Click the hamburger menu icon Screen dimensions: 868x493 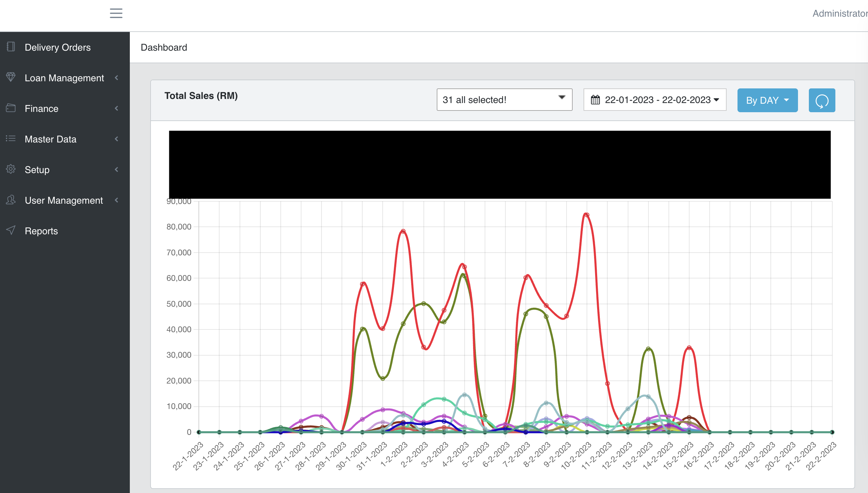(x=116, y=13)
